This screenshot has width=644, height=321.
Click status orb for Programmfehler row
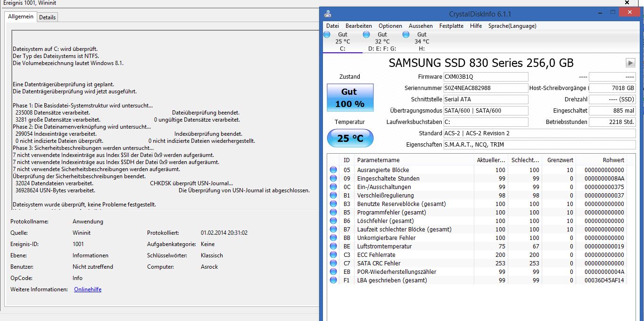pyautogui.click(x=333, y=212)
